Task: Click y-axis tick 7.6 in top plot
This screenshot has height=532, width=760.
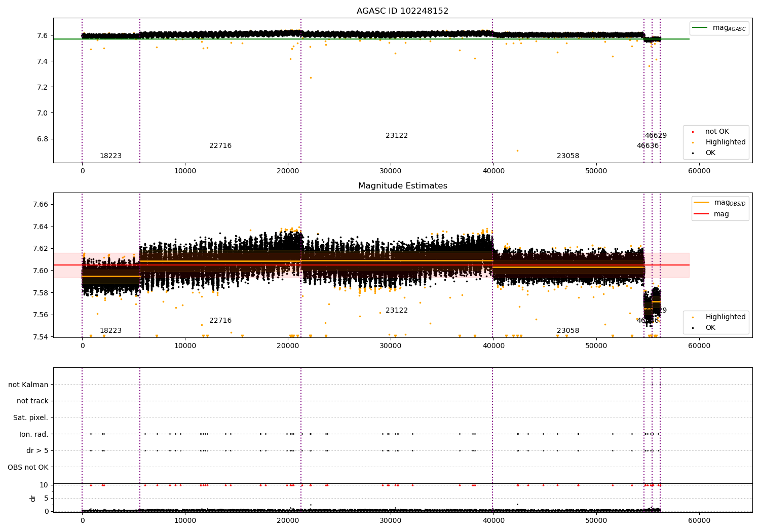Action: click(42, 35)
